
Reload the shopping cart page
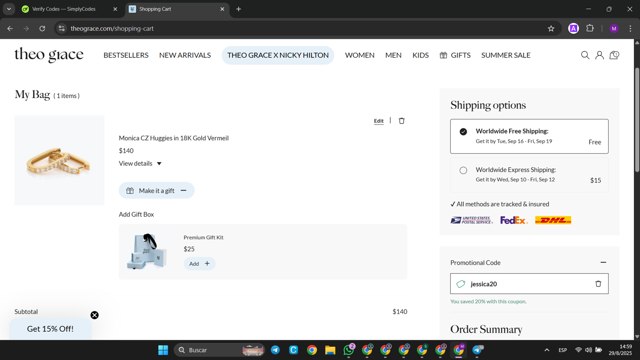(x=42, y=29)
